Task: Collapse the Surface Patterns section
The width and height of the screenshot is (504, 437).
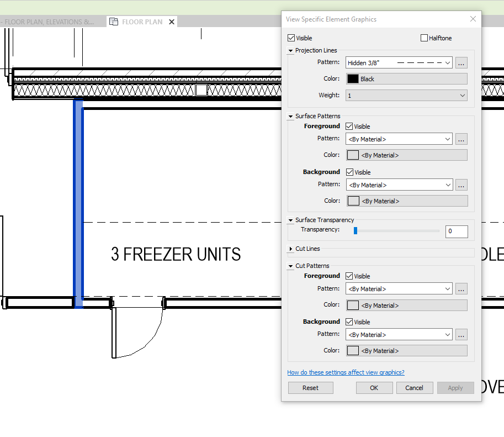Action: click(x=290, y=116)
